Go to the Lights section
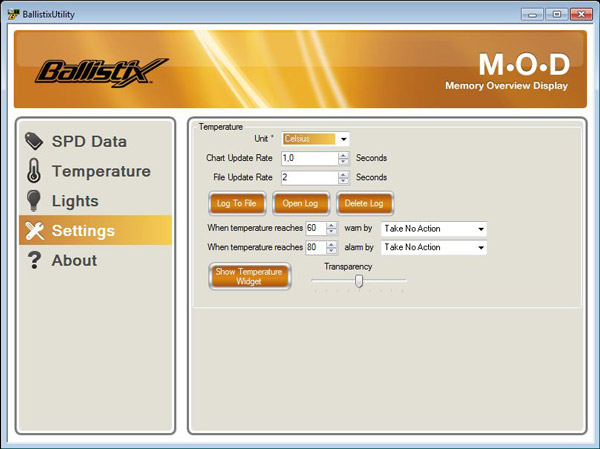This screenshot has height=449, width=600. click(95, 201)
